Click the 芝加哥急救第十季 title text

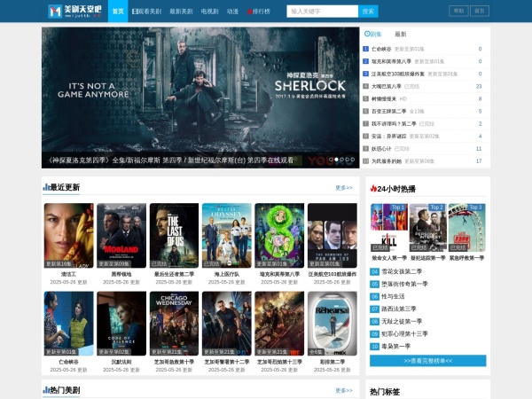[174, 362]
